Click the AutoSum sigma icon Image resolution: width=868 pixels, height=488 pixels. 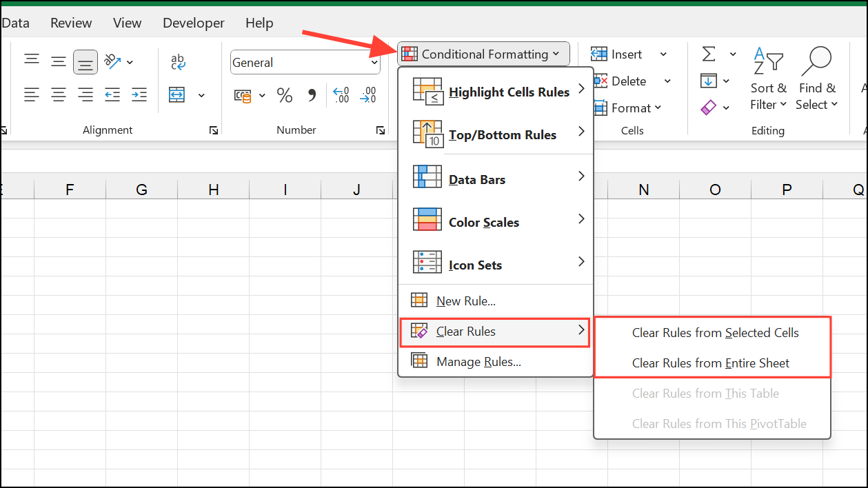709,53
